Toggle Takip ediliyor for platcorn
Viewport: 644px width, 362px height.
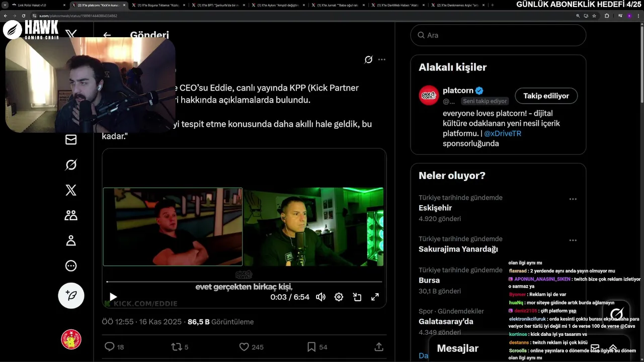[546, 96]
